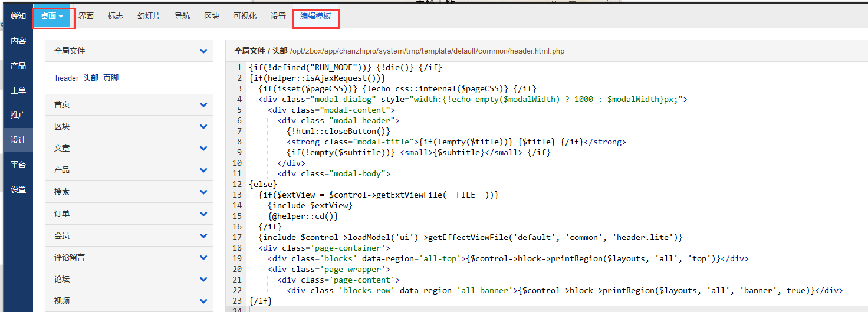Go to the 区块 top tab
This screenshot has width=868, height=312.
point(212,16)
